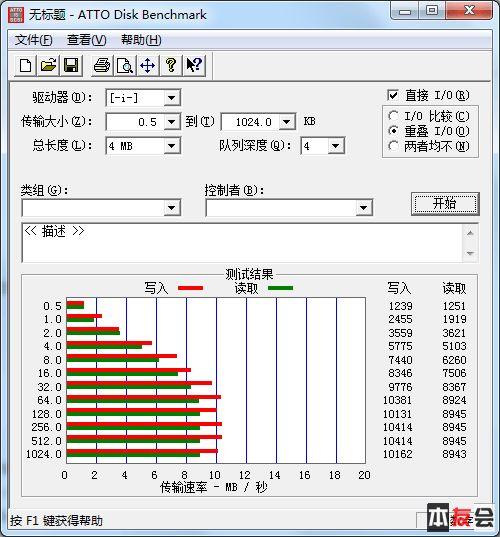This screenshot has height=537, width=500.
Task: Open the 帮助(H) menu
Action: tap(141, 40)
